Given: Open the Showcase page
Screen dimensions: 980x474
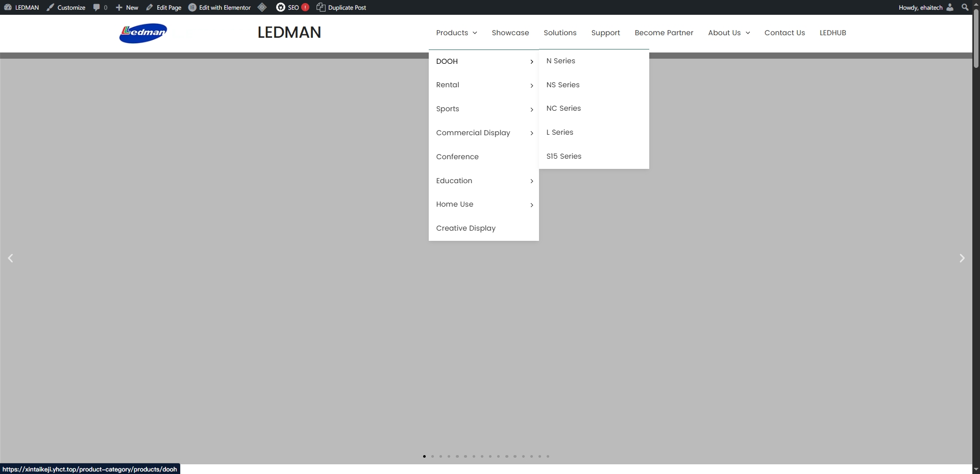Looking at the screenshot, I should click(x=510, y=33).
